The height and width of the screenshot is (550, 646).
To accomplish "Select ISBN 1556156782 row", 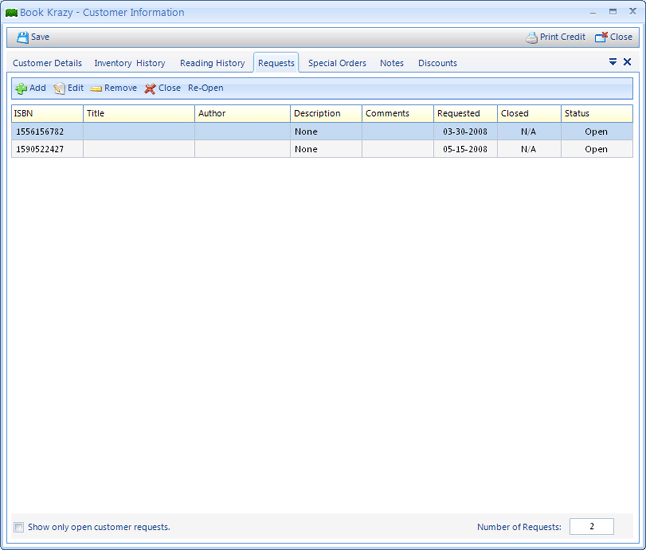I will (x=322, y=131).
